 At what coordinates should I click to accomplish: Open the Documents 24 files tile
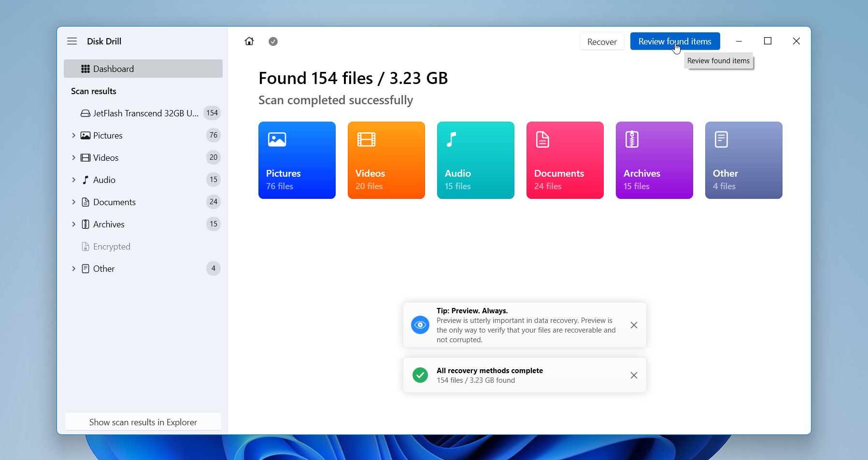coord(565,160)
